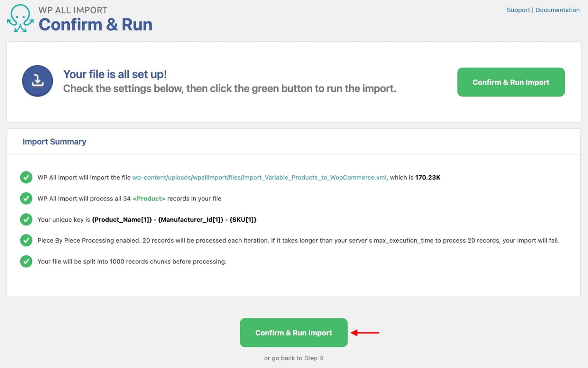588x368 pixels.
Task: Click the top green Confirm & Run Import button
Action: tap(511, 82)
